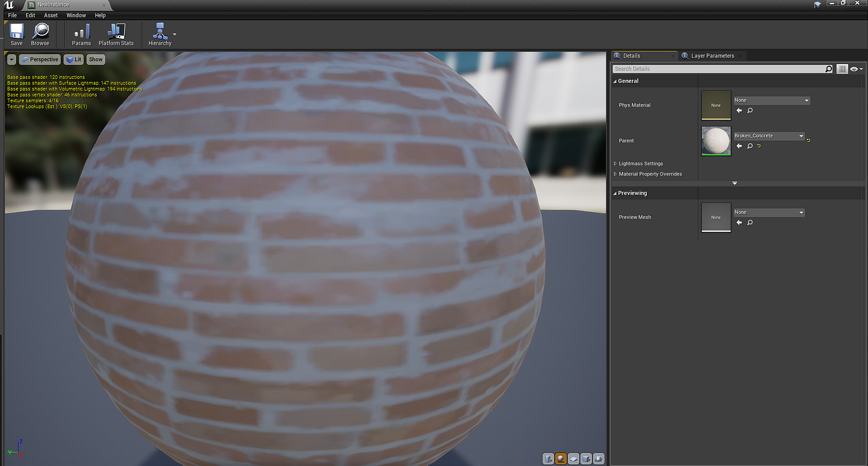
Task: Switch to the Layer Parameters tab
Action: [712, 56]
